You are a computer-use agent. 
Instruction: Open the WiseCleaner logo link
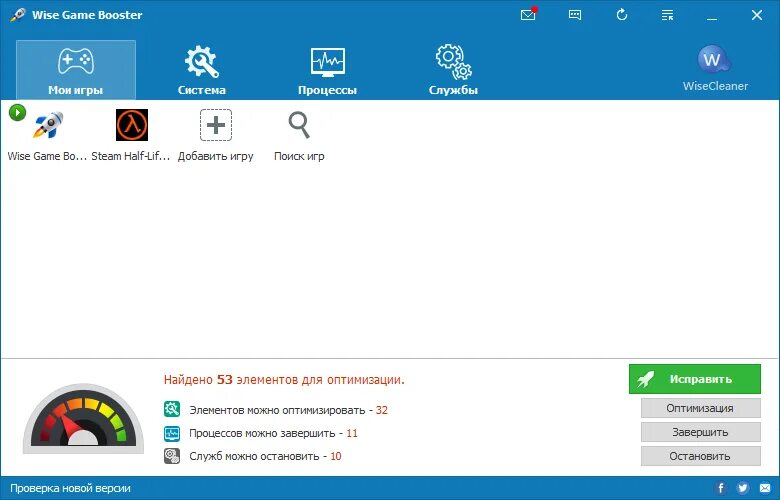[715, 68]
